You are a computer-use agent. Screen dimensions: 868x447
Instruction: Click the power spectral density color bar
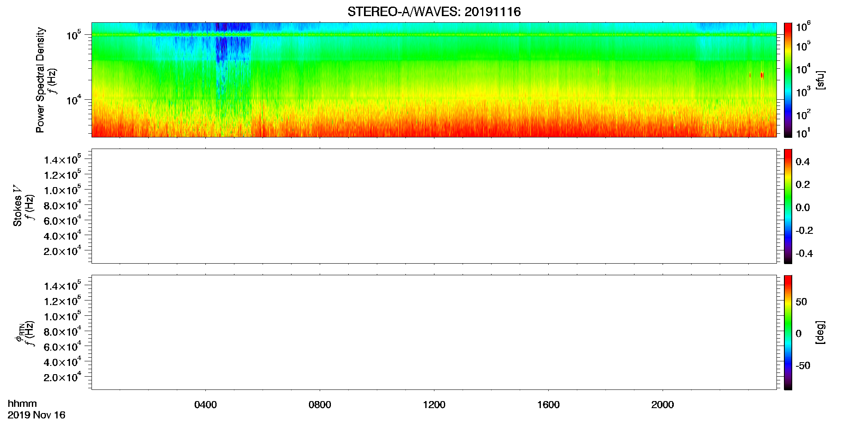(788, 80)
